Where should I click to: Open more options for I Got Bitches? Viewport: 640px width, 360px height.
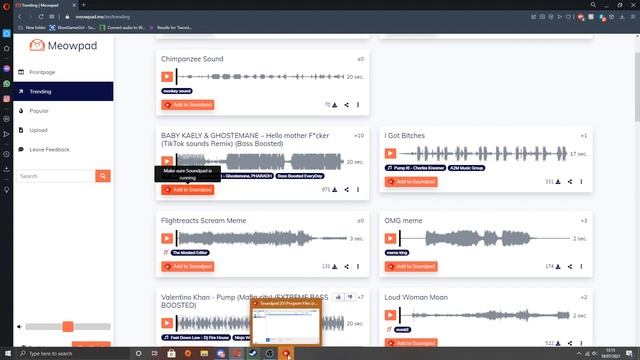pos(581,182)
